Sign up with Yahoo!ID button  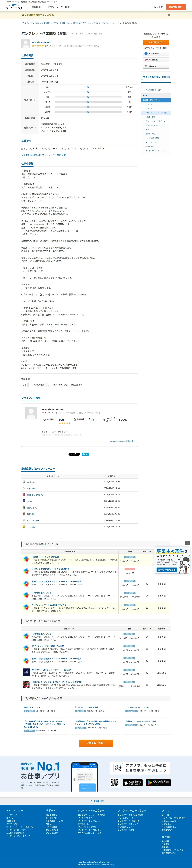(156, 60)
